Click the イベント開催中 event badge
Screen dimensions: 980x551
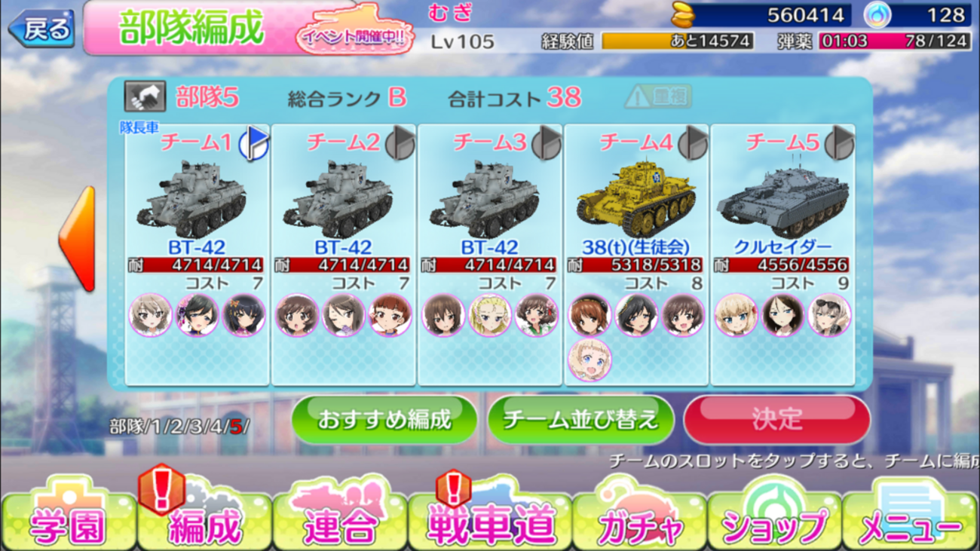point(354,35)
